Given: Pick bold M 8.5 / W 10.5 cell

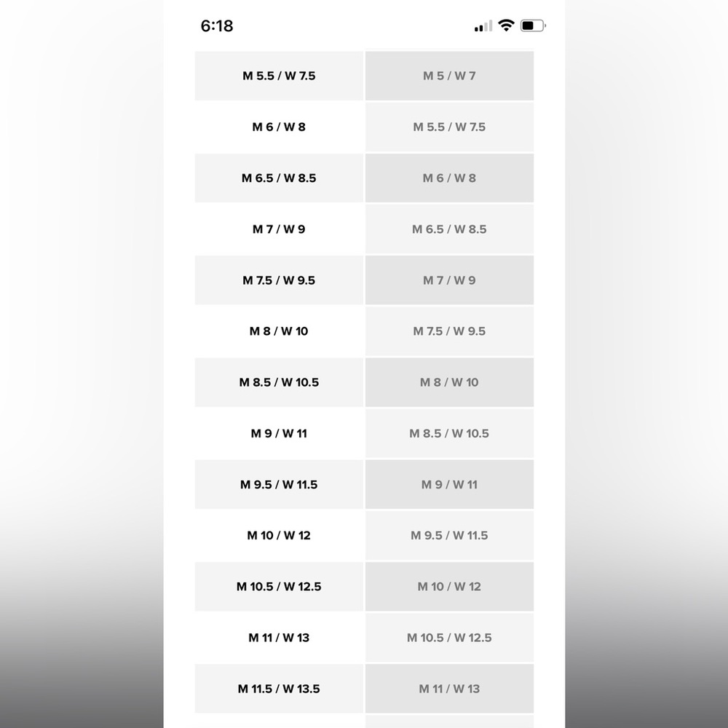Looking at the screenshot, I should pyautogui.click(x=279, y=382).
